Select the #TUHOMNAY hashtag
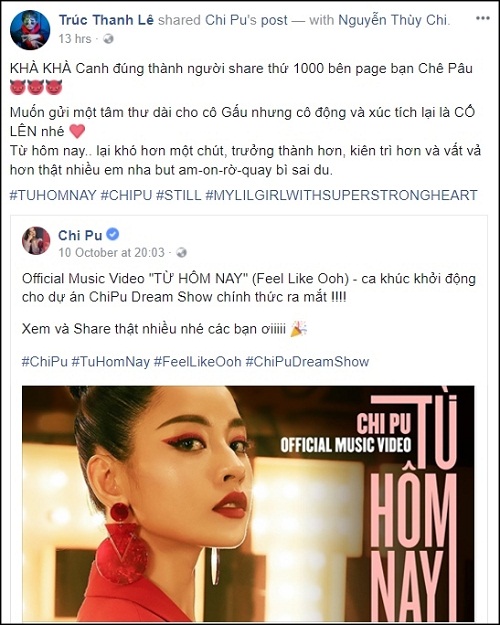Viewport: 500px width, 625px height. pos(53,195)
